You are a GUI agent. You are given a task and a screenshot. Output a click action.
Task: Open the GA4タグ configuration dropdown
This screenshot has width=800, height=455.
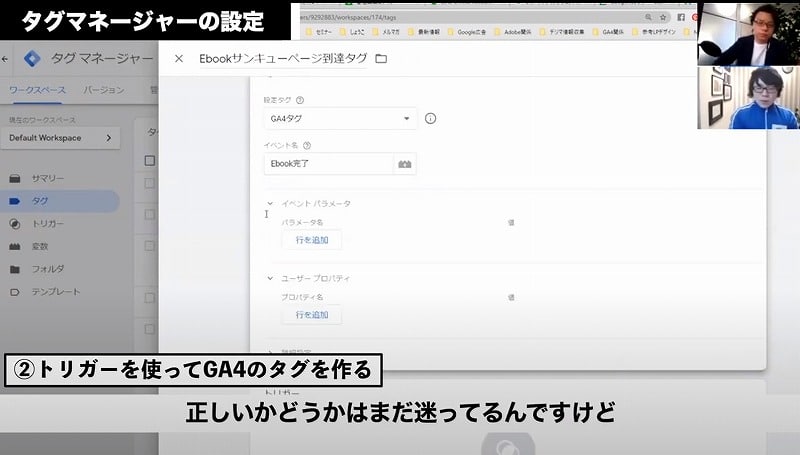point(340,118)
